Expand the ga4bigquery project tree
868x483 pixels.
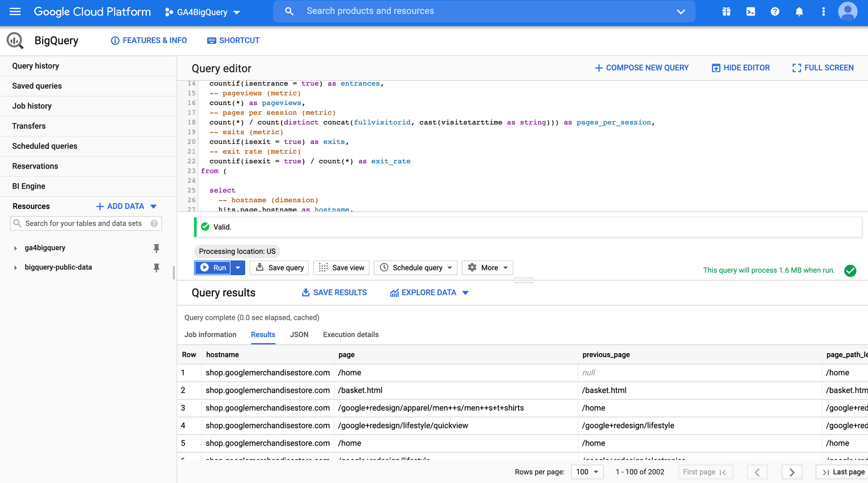click(15, 248)
